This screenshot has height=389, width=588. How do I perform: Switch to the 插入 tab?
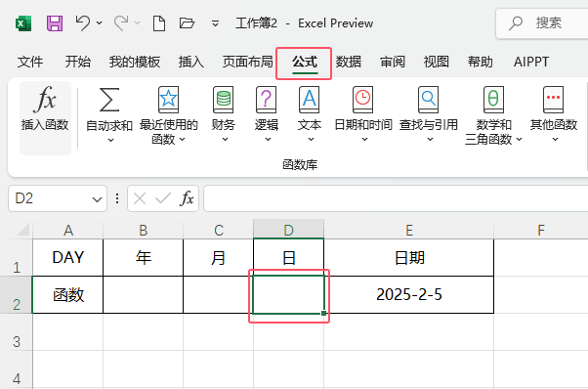191,62
